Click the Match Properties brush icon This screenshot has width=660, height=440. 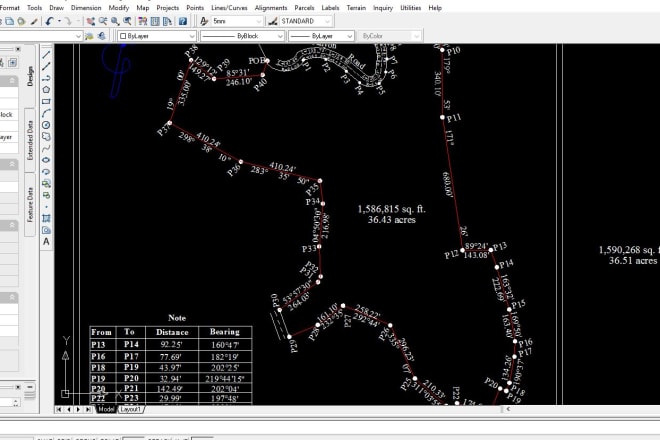pos(34,21)
